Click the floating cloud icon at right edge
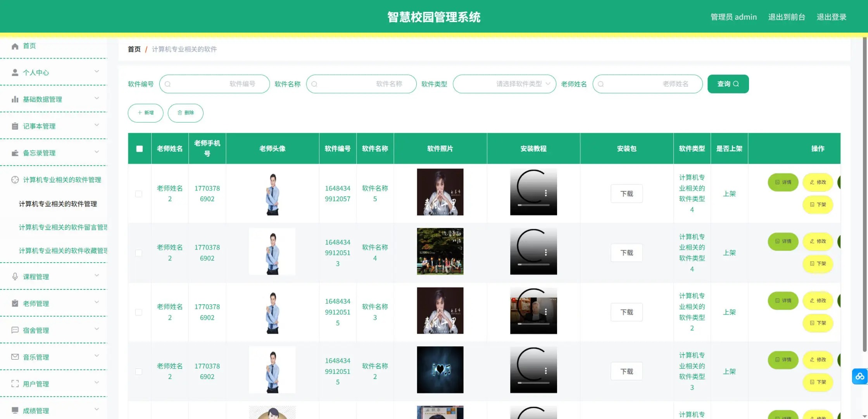868x419 pixels. [x=859, y=376]
